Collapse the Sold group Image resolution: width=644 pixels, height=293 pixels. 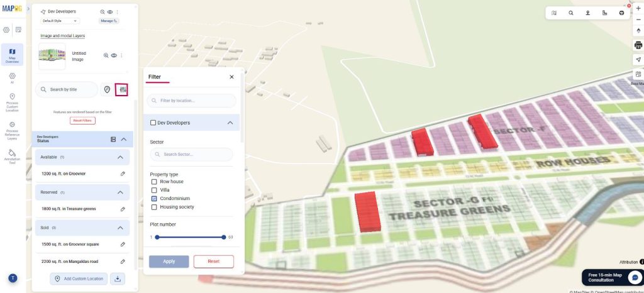(x=120, y=228)
